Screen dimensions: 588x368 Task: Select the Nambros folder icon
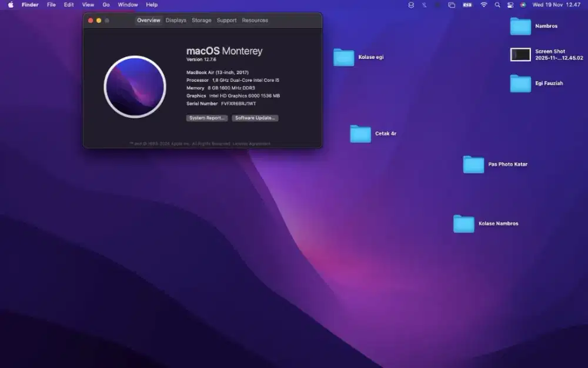(520, 26)
